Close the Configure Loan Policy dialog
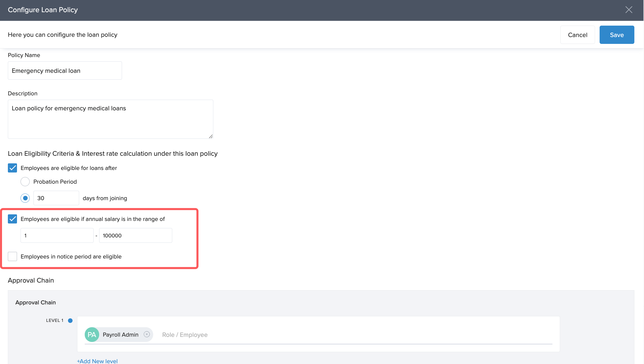Screen dimensions: 644x364 (x=629, y=10)
